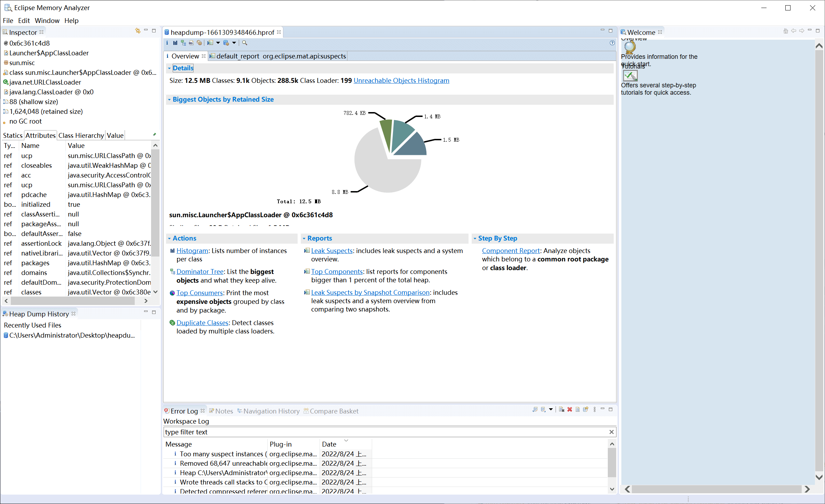Open the Duplicate Classes link
Screen dimensions: 825x504
tap(202, 323)
